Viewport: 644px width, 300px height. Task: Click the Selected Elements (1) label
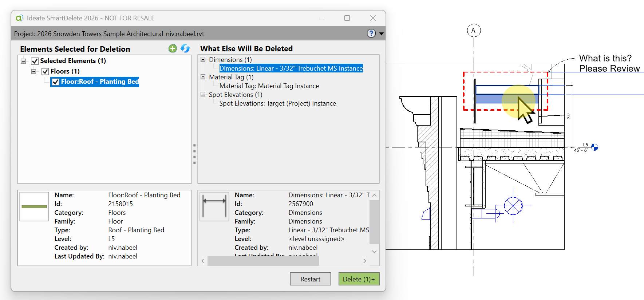[73, 61]
